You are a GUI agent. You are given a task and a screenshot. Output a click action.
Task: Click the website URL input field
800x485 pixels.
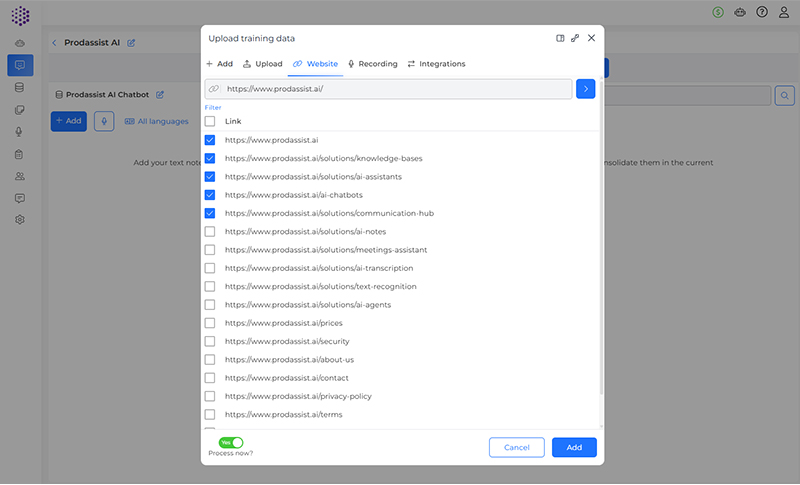click(395, 89)
